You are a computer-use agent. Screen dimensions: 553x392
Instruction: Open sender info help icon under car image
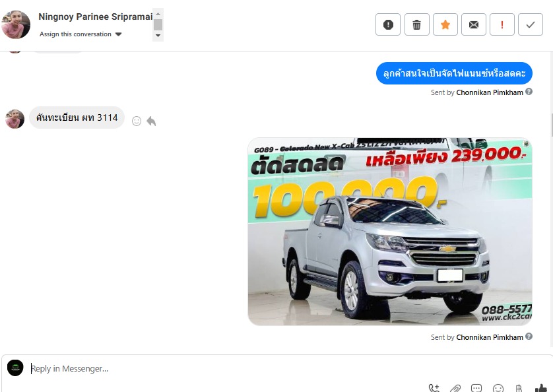[529, 337]
